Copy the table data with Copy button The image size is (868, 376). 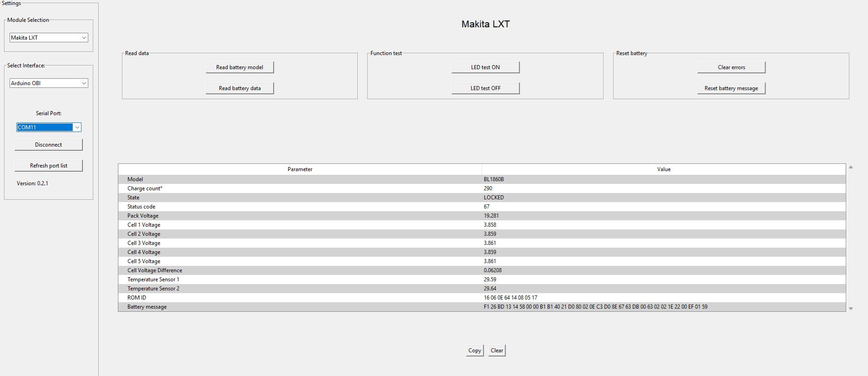(x=474, y=351)
